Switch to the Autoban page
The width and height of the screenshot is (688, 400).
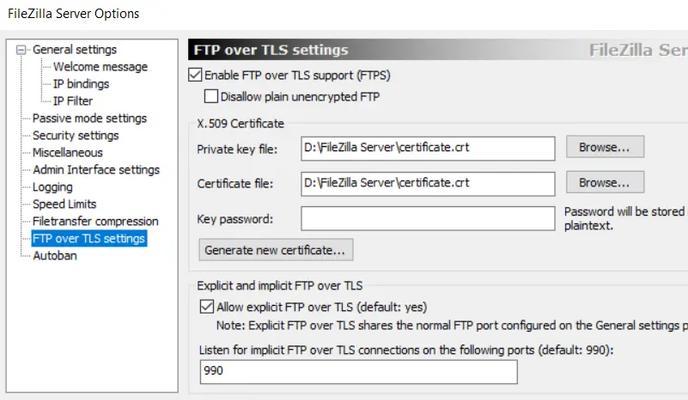(55, 255)
